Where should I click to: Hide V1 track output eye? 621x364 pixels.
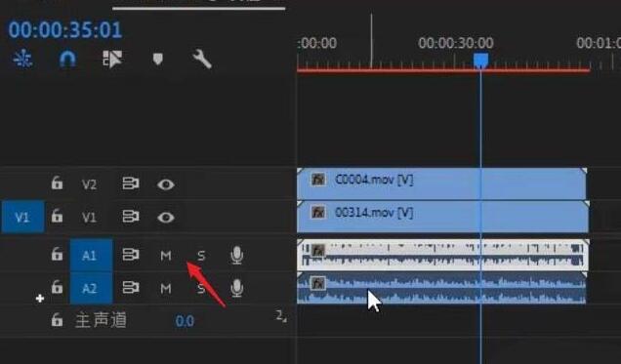coord(166,218)
